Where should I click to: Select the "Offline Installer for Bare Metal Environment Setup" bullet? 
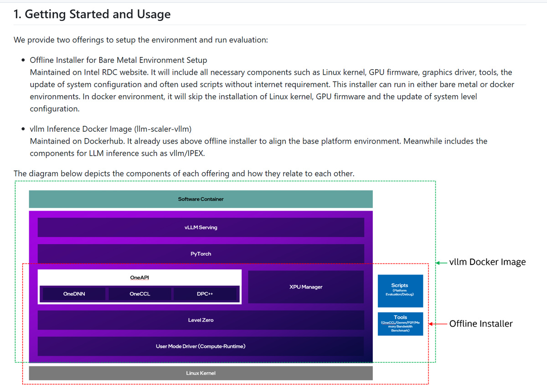point(119,60)
